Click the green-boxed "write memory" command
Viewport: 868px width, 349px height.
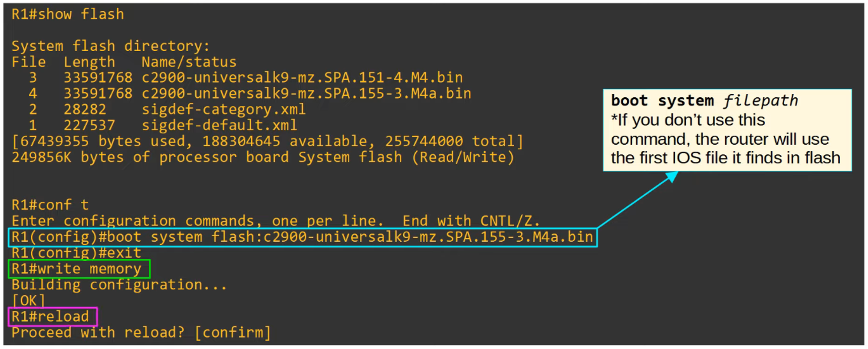point(79,269)
